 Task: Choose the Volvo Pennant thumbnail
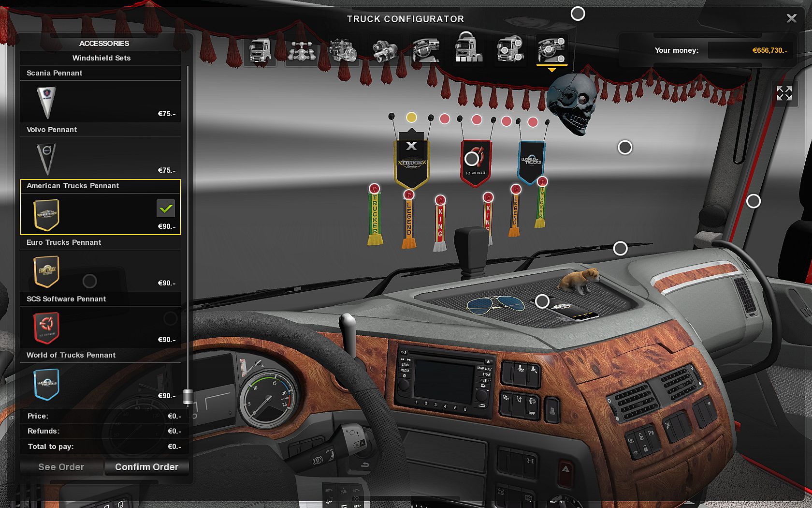47,158
